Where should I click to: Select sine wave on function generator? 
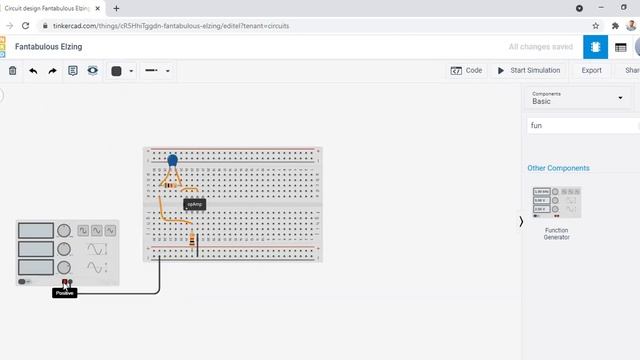97,231
